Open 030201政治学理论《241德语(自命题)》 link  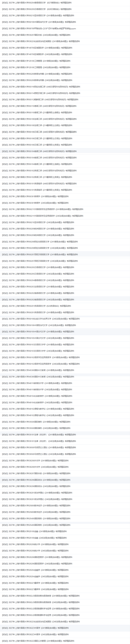tap(37, 493)
